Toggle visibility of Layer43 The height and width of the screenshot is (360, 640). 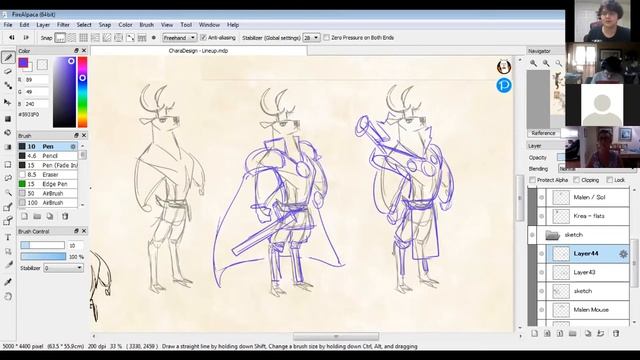point(542,273)
